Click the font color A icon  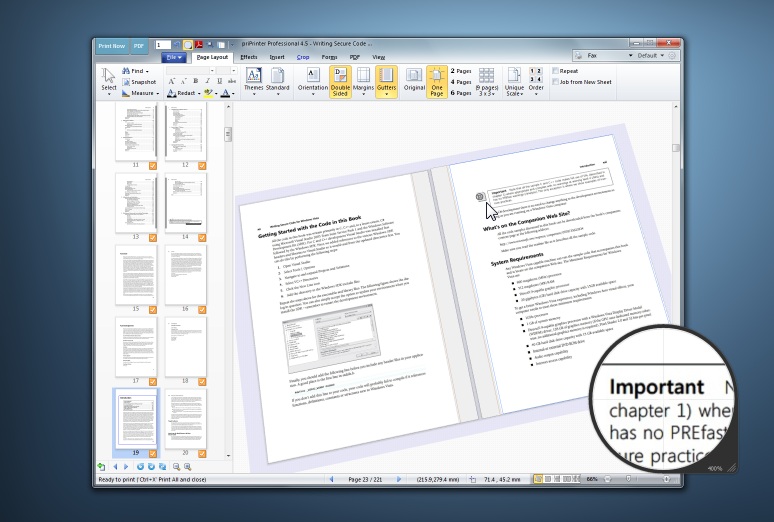pos(226,93)
